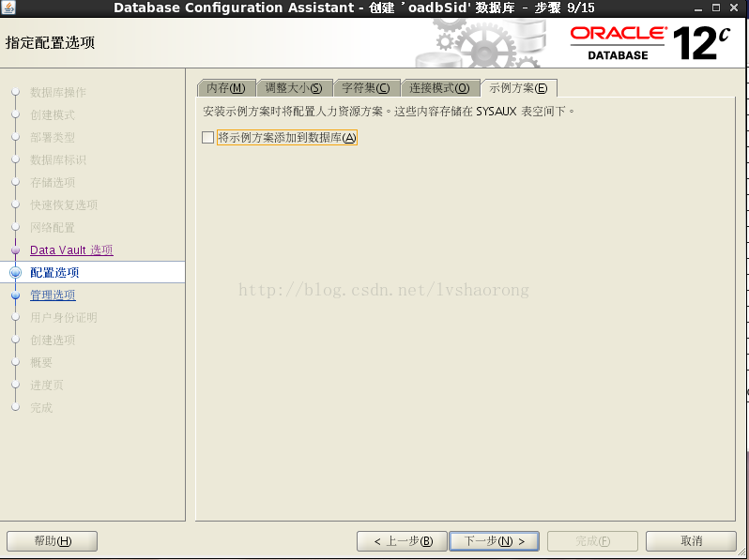Go to the 连接模式(O) tab

[439, 88]
